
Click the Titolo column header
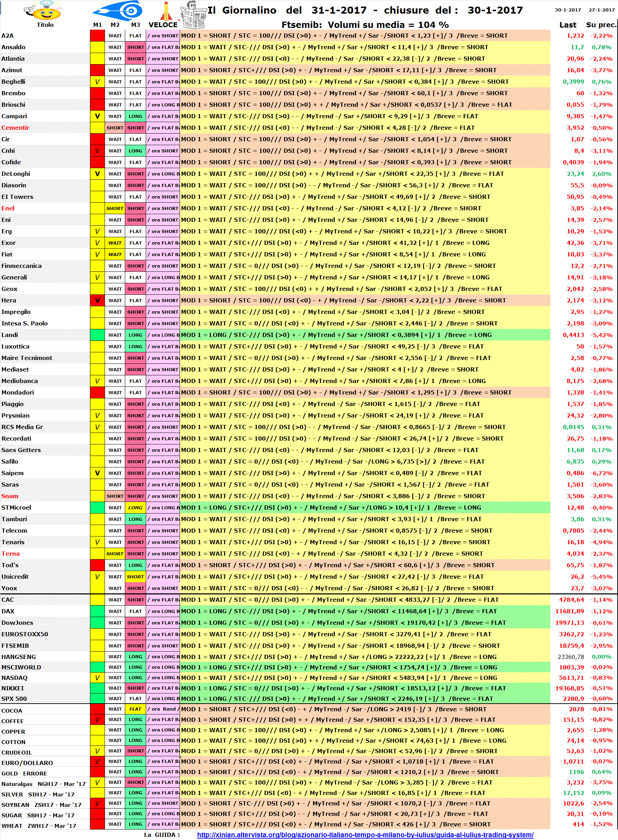45,25
